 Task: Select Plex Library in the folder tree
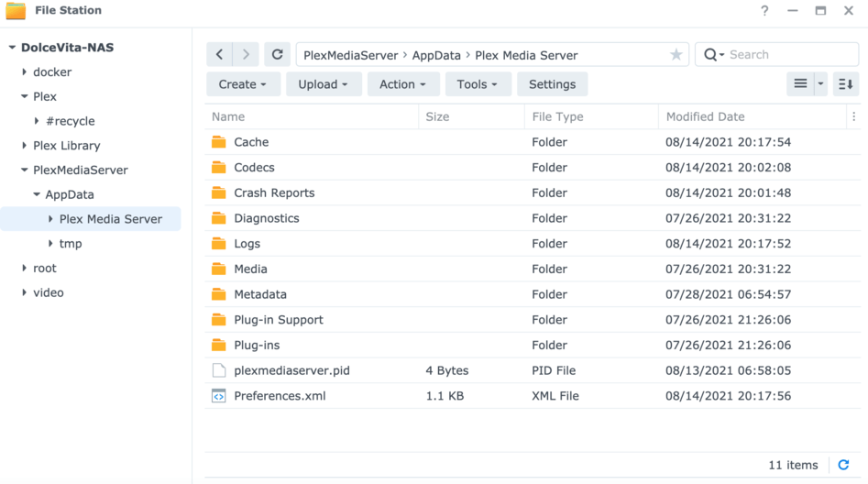66,146
